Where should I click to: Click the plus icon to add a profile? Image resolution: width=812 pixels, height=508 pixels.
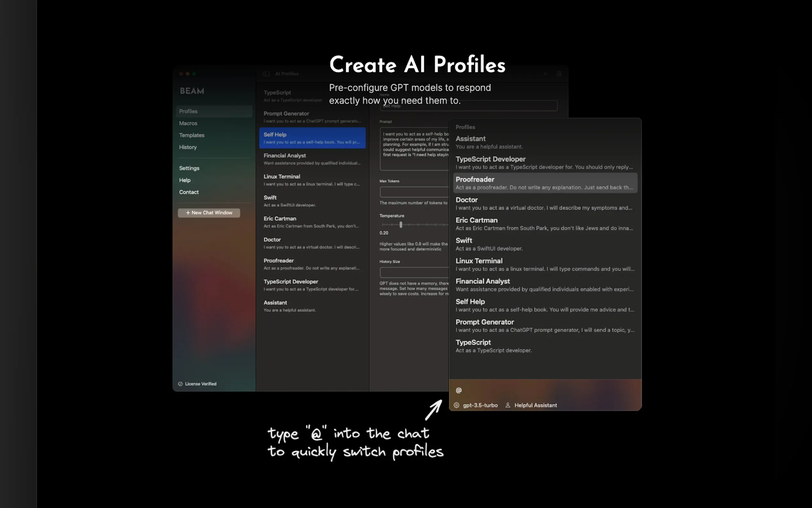coord(545,74)
